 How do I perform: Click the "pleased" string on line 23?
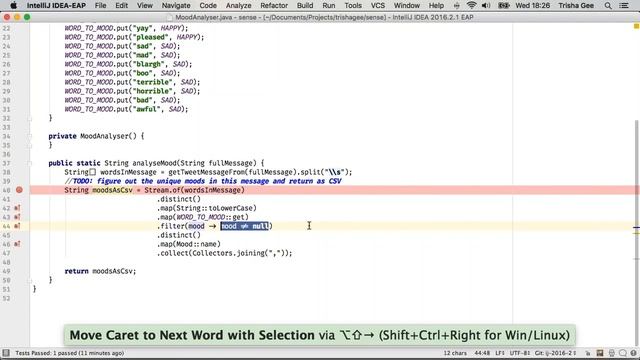coord(151,37)
